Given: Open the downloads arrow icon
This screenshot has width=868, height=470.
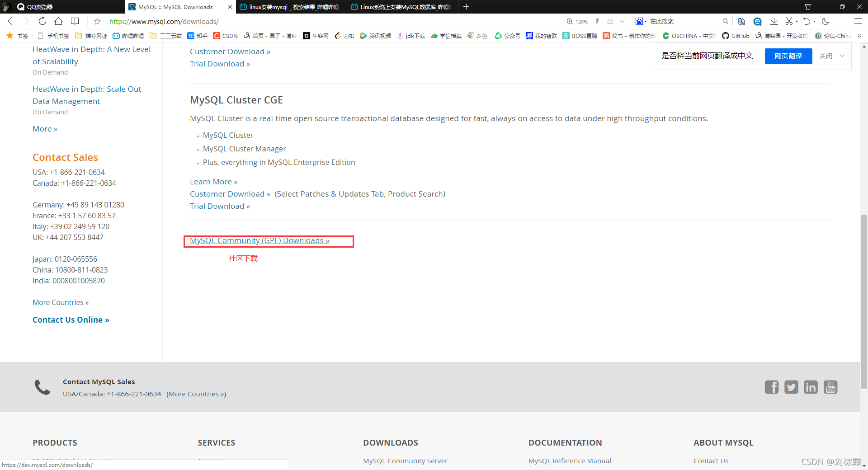Looking at the screenshot, I should point(774,21).
